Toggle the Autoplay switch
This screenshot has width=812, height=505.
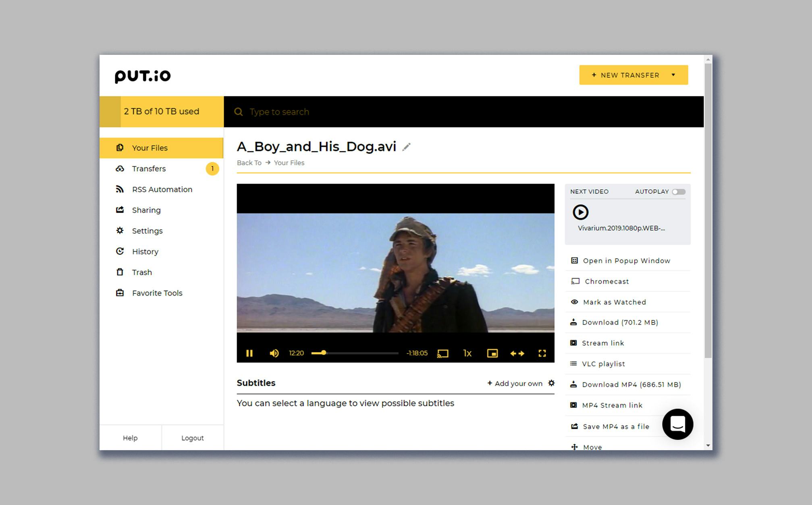[x=679, y=192]
